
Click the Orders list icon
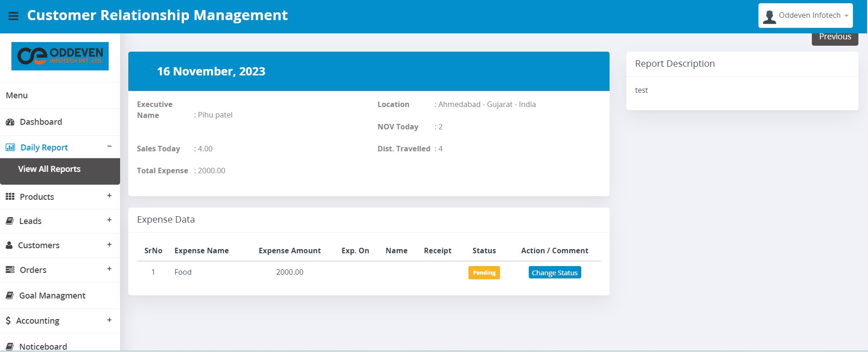coord(10,270)
